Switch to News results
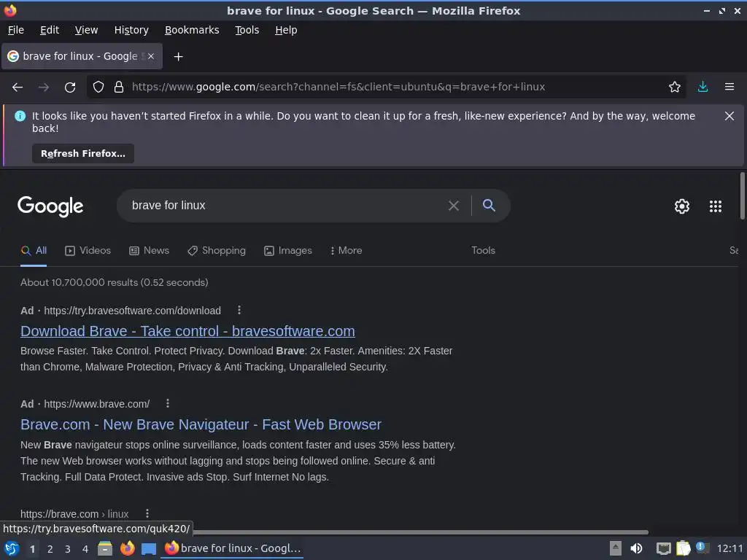The height and width of the screenshot is (560, 747). pos(149,251)
